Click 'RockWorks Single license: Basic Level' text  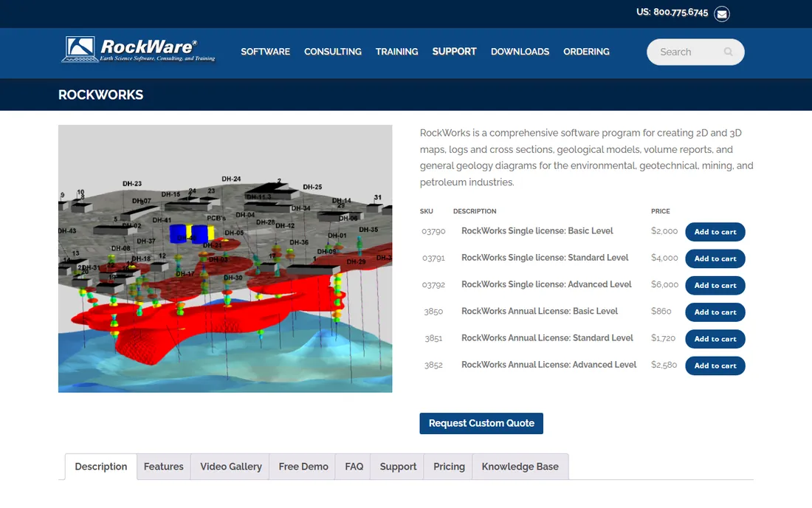[537, 231]
